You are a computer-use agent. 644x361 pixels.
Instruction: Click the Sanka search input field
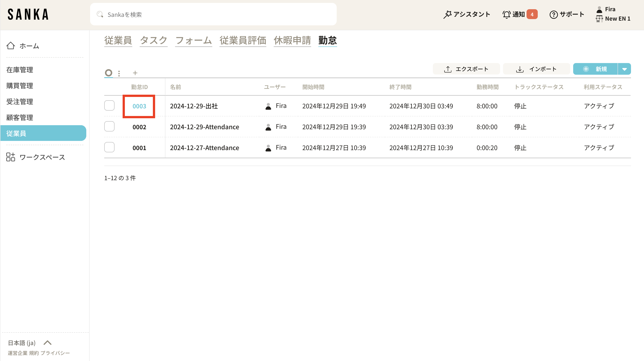[213, 15]
